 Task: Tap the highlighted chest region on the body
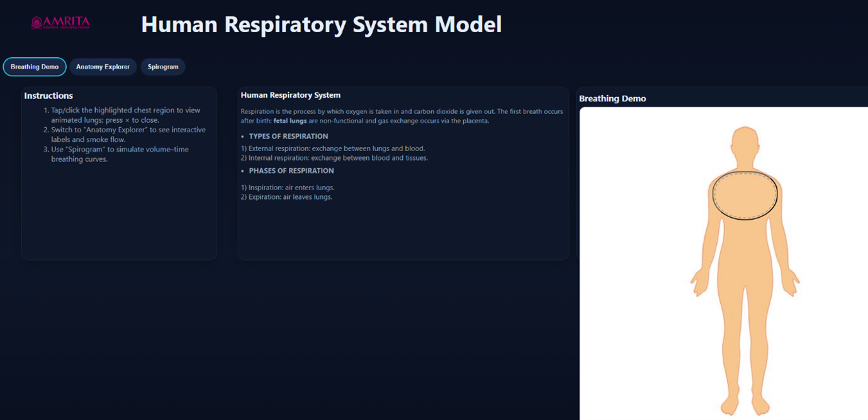pos(745,195)
